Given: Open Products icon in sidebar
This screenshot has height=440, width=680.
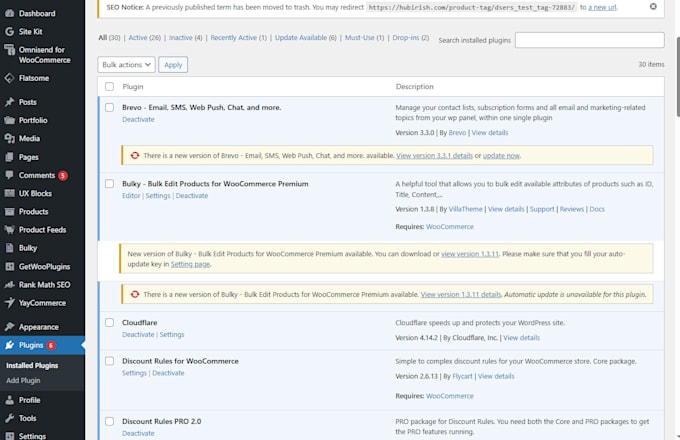Looking at the screenshot, I should (x=9, y=212).
